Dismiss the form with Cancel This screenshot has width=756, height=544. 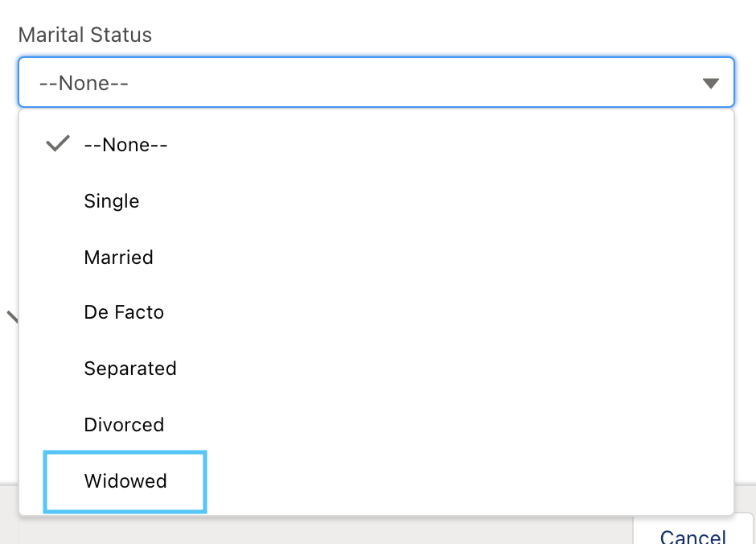point(693,534)
